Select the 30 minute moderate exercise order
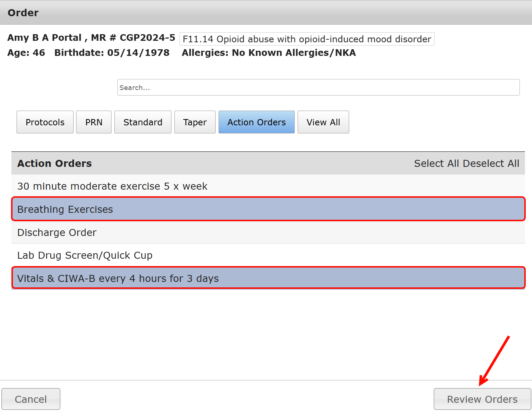532x412 pixels. tap(112, 186)
